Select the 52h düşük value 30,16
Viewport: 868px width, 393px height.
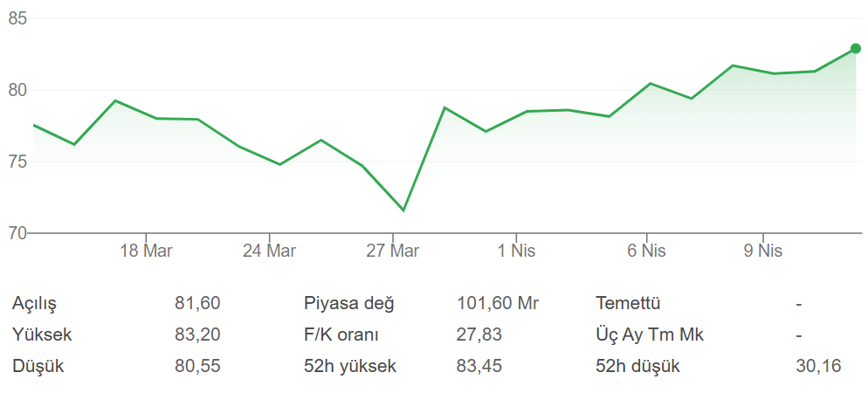pos(818,366)
